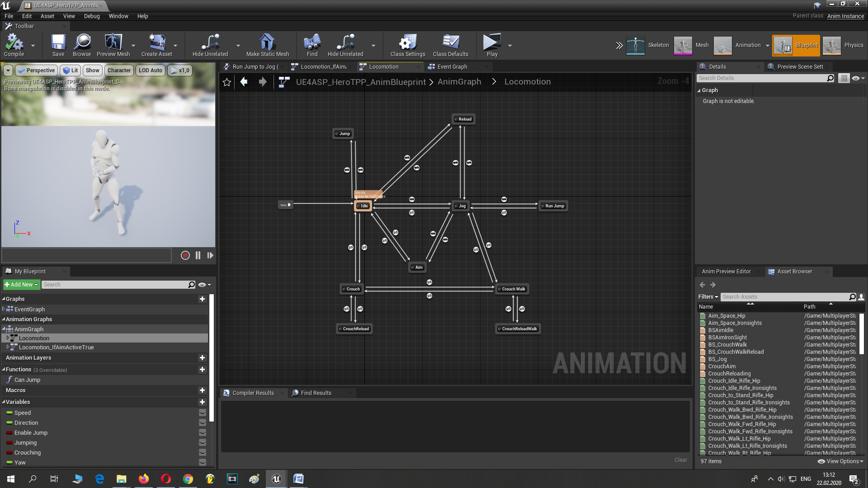Image resolution: width=868 pixels, height=488 pixels.
Task: Click the visibility eye icon in My Blueprint
Action: [203, 284]
